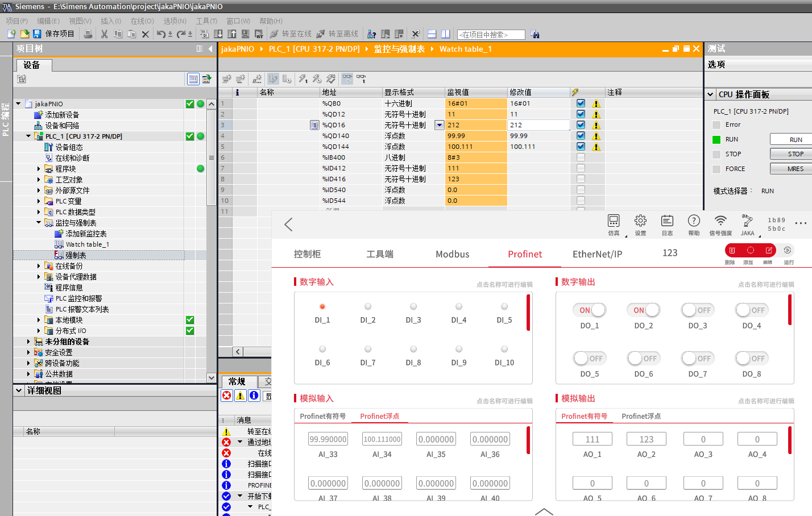This screenshot has height=516, width=812.
Task: Click the three dots more icon
Action: (x=801, y=223)
